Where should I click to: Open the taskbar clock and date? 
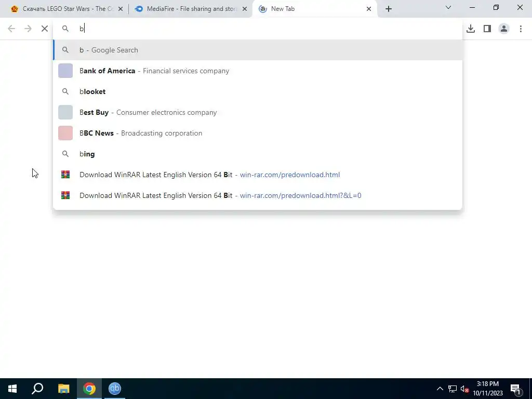coord(487,389)
